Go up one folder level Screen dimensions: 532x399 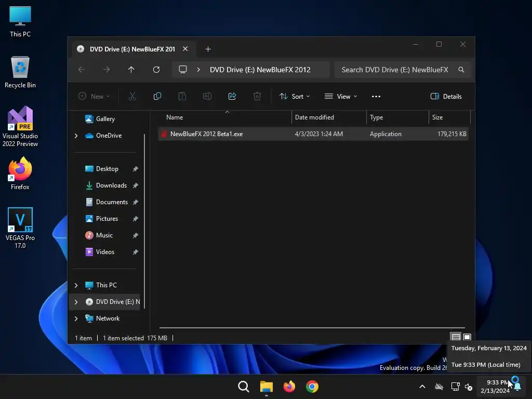pos(131,70)
